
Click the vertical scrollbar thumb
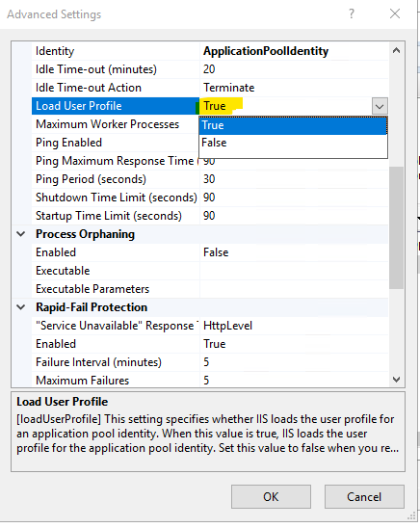(397, 227)
